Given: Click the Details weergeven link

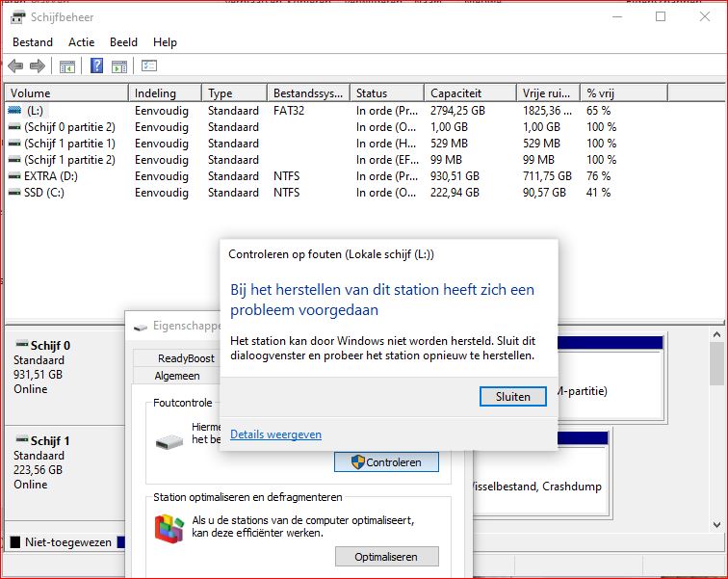Looking at the screenshot, I should click(x=275, y=434).
